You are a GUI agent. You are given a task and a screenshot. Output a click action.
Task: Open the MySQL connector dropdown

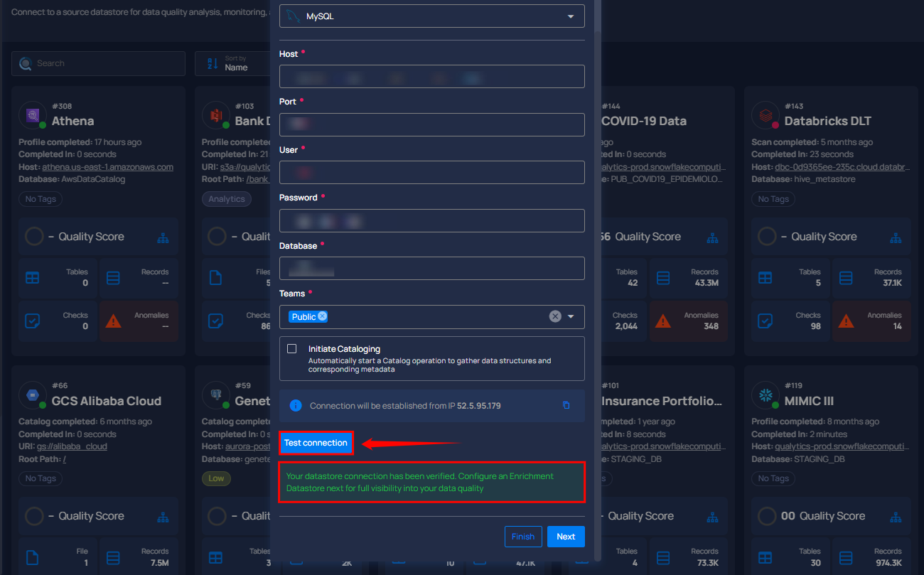(432, 16)
